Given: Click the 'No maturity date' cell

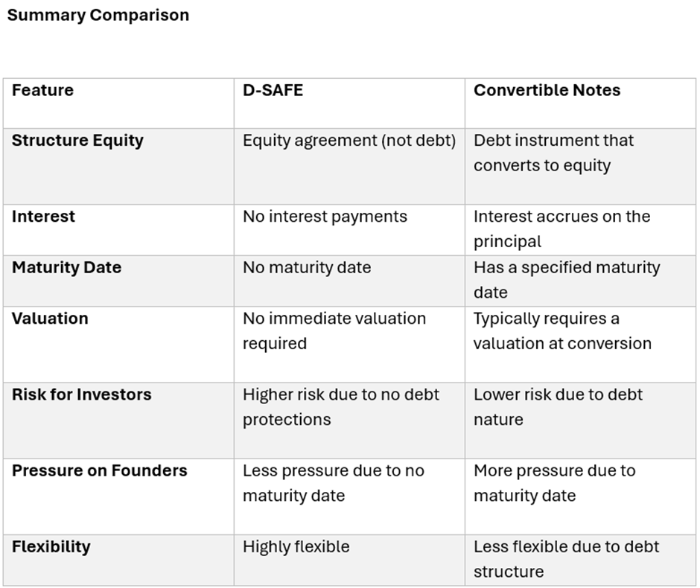Looking at the screenshot, I should [x=306, y=268].
